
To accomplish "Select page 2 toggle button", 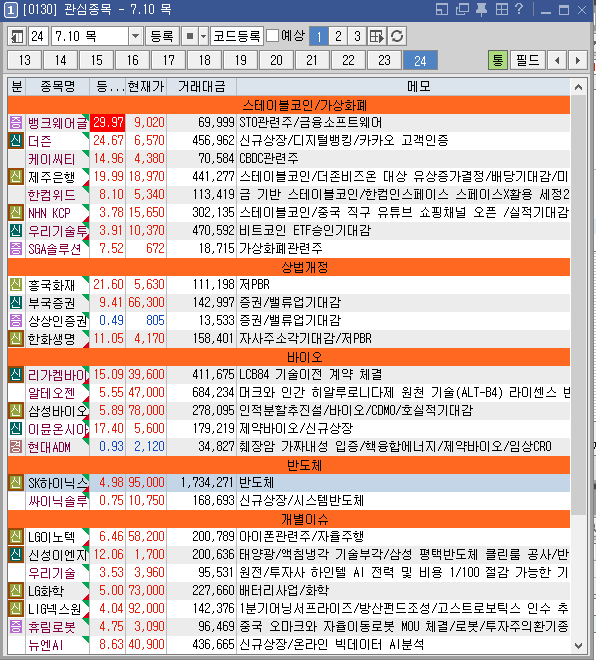I will point(338,36).
